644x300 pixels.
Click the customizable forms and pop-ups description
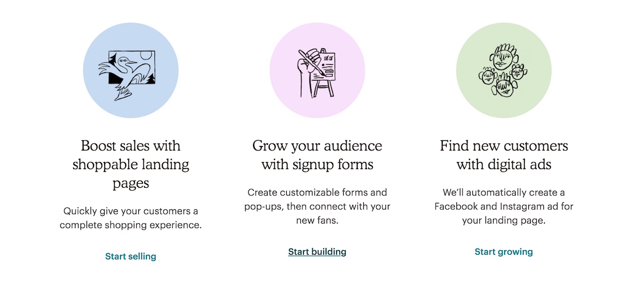coord(317,206)
